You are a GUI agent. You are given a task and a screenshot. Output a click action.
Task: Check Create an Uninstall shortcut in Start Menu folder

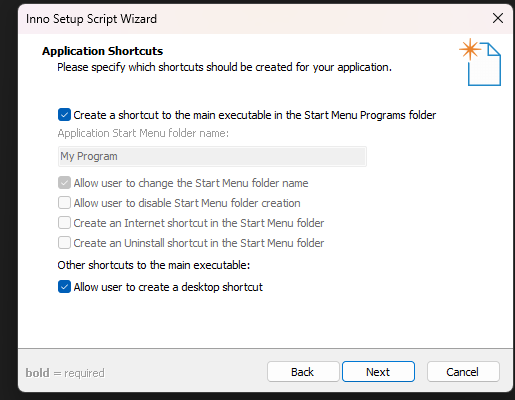(x=64, y=243)
